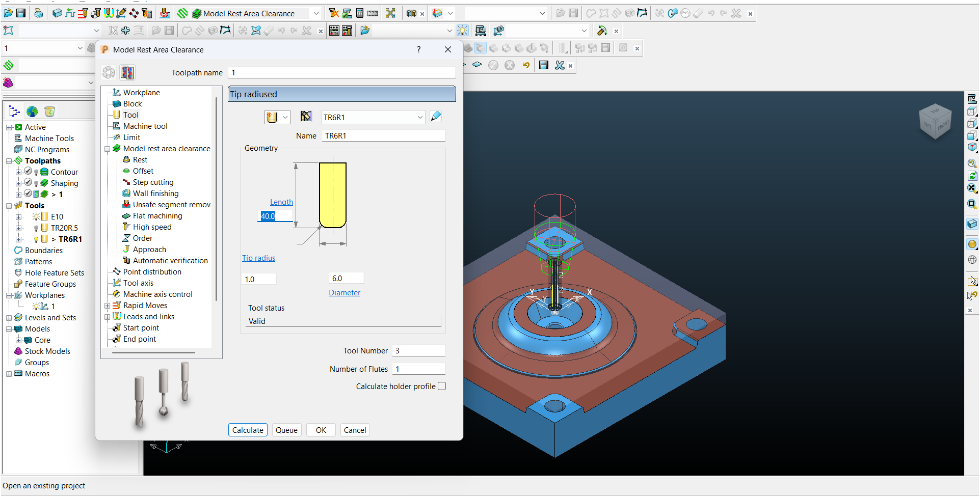Select the globe icon tab in Explorer
Screen dimensions: 980x497
[32, 112]
